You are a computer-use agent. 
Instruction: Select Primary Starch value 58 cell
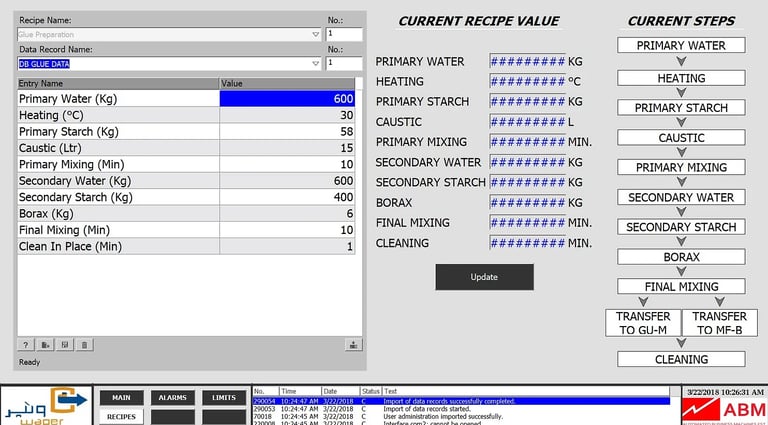tap(287, 132)
